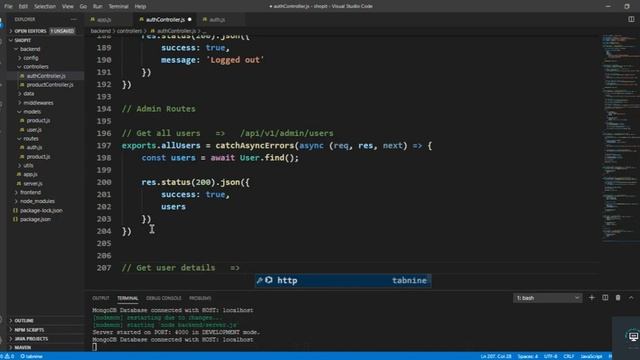Click the terminal input prompt
Image resolution: width=640 pixels, height=360 pixels.
(95, 347)
